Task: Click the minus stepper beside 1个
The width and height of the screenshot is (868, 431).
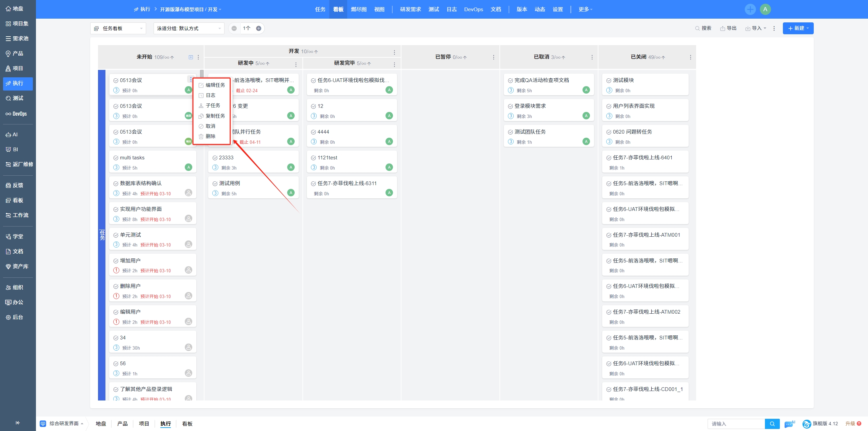Action: click(x=234, y=28)
